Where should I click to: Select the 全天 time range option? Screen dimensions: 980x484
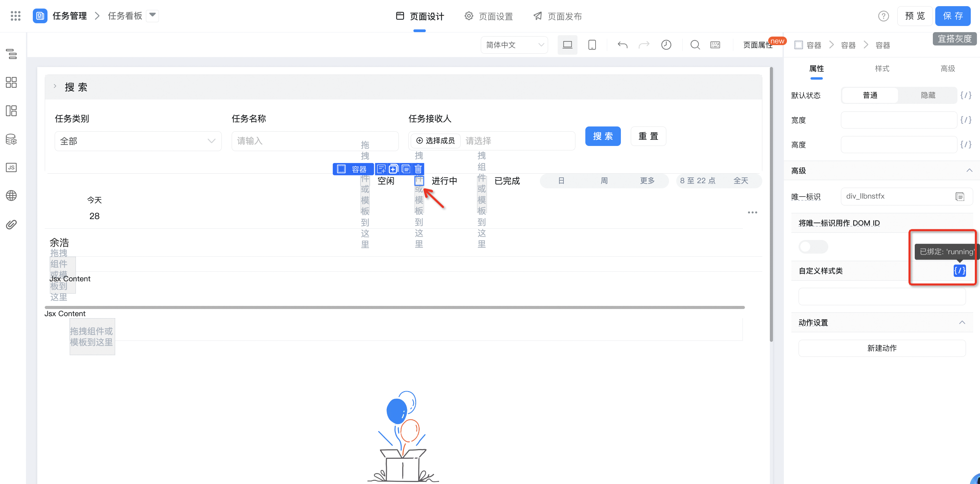740,181
